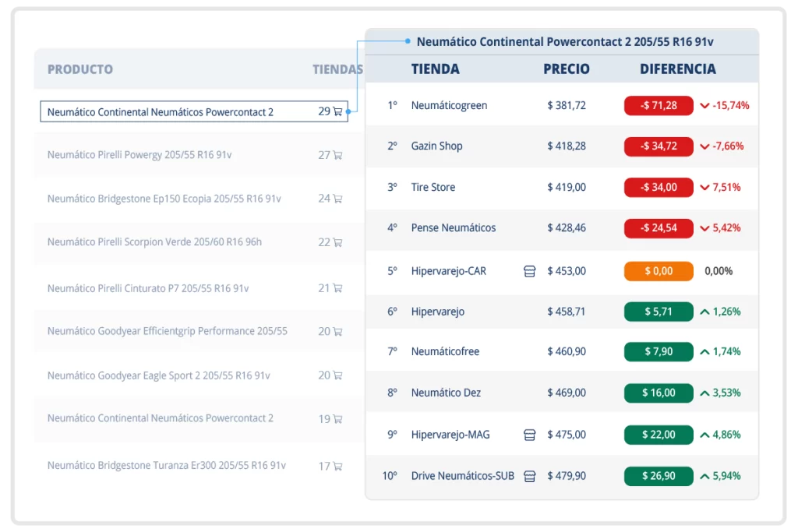This screenshot has height=532, width=798.
Task: Click the up arrow beside 1,26%
Action: point(704,312)
